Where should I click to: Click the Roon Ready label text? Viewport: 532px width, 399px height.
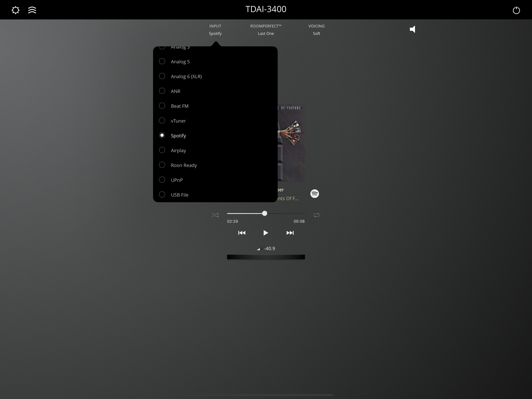pos(184,165)
